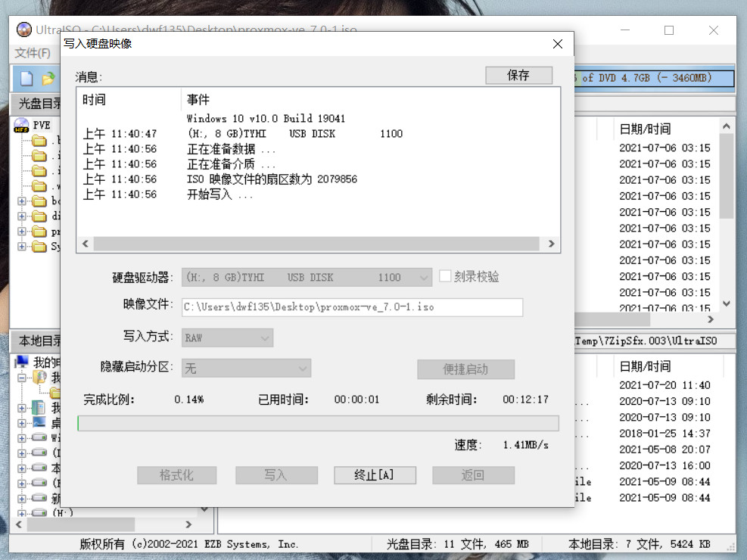Click the 便捷启动 button
The height and width of the screenshot is (560, 747).
[x=465, y=369]
